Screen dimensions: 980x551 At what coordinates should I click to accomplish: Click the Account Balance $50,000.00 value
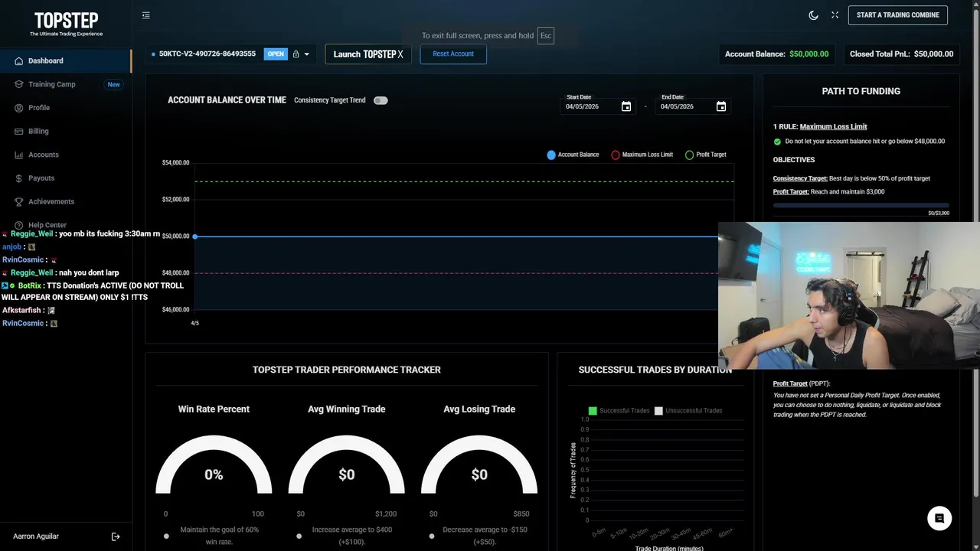click(x=809, y=54)
